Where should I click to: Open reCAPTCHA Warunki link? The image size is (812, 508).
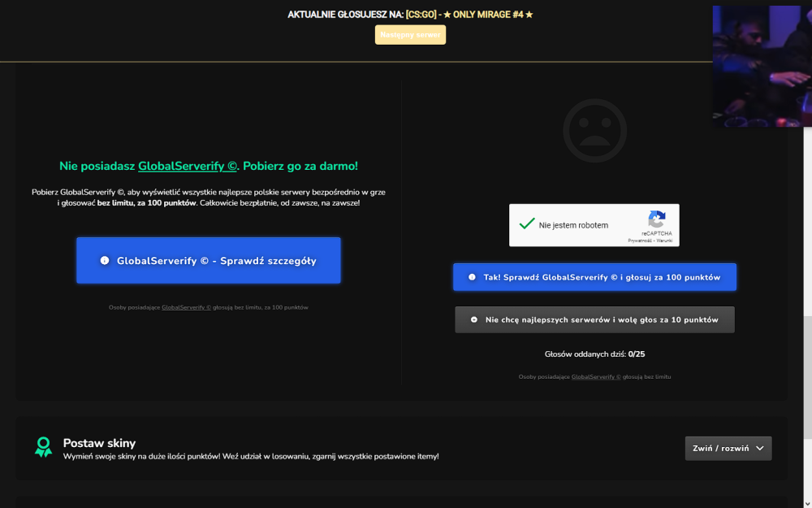[664, 241]
